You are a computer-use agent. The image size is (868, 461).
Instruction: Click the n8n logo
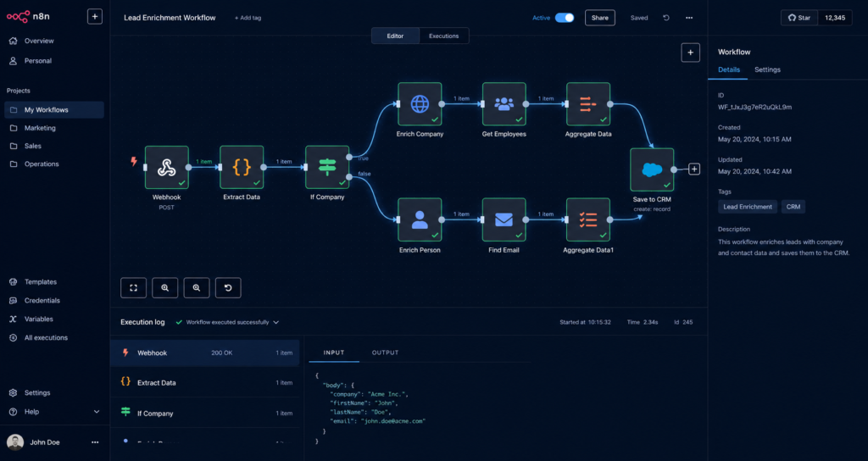pyautogui.click(x=28, y=17)
